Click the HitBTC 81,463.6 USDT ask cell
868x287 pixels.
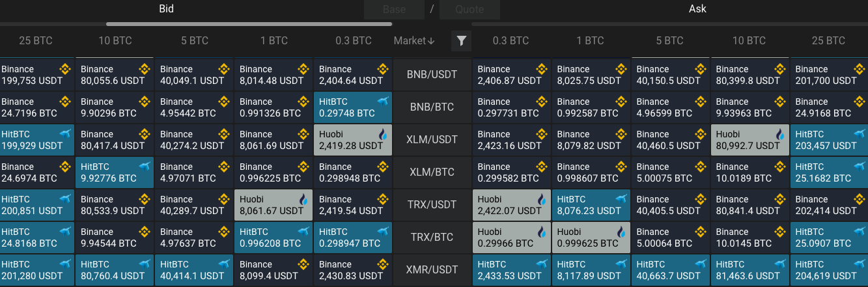(x=750, y=270)
